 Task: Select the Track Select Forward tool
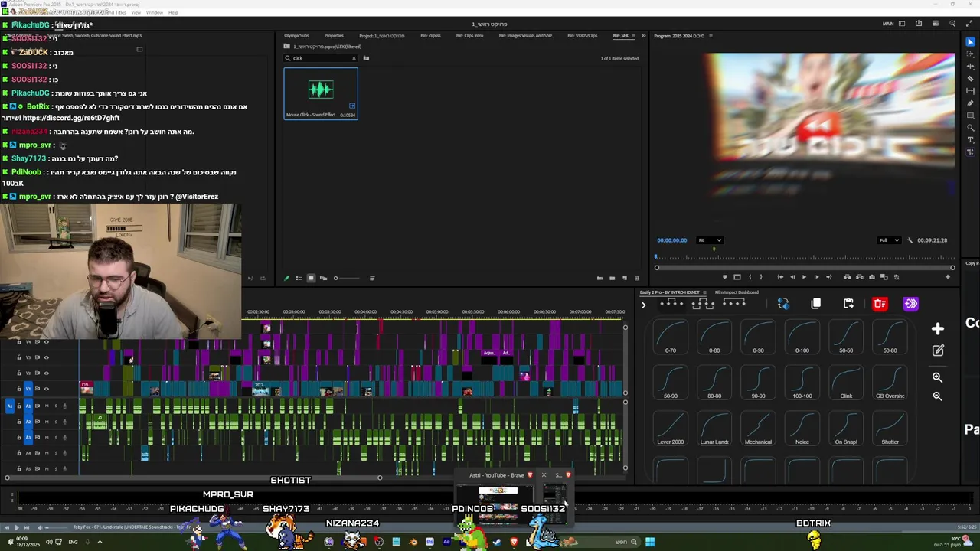click(971, 54)
